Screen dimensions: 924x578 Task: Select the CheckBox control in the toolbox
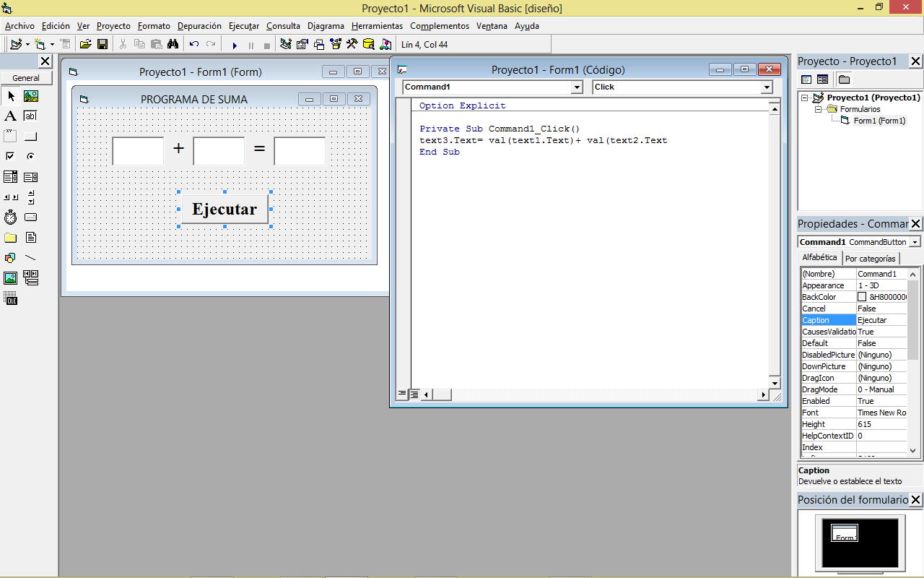click(x=10, y=156)
